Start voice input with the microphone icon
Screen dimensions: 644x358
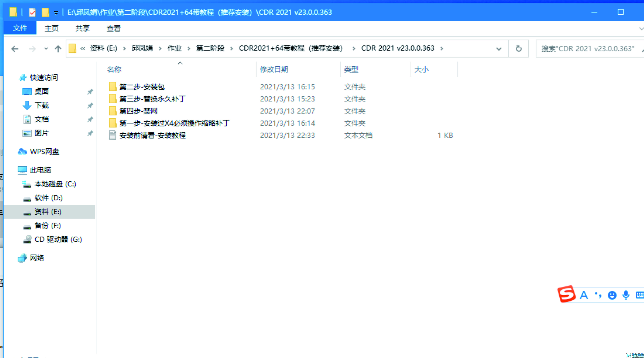pos(626,295)
